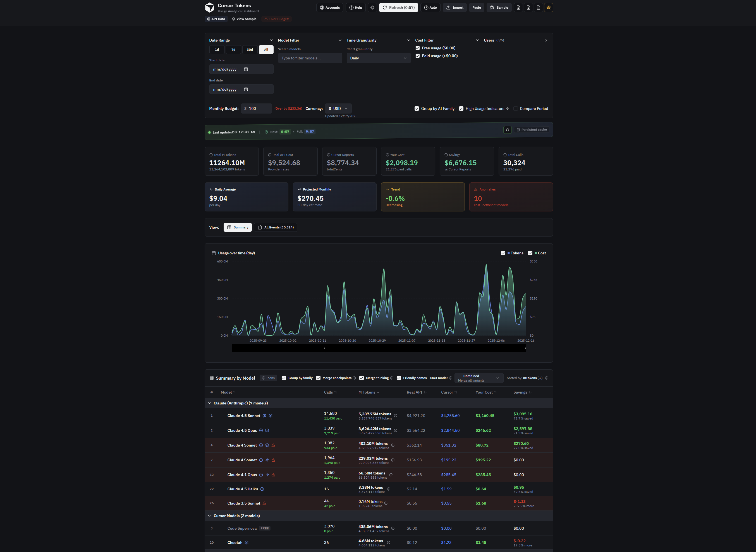Screen dimensions: 756x552
Task: Load data with the Sample button
Action: pyautogui.click(x=499, y=7)
